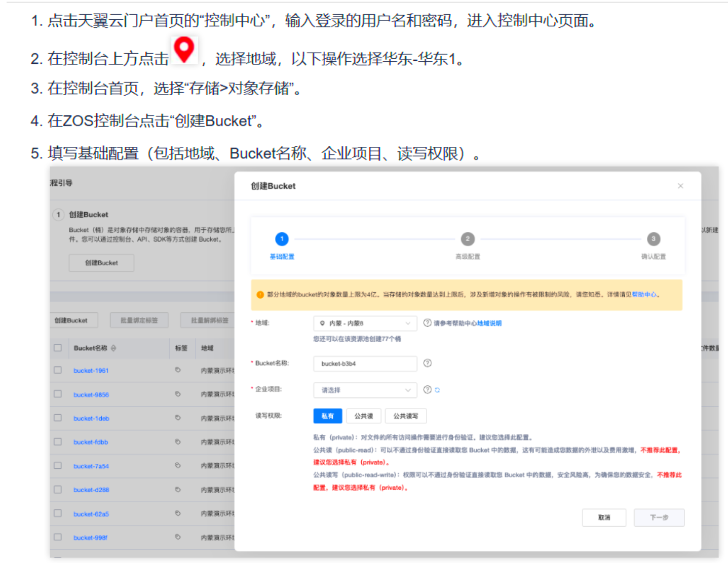Click the tag icon on bucket-fdbb row

(177, 441)
